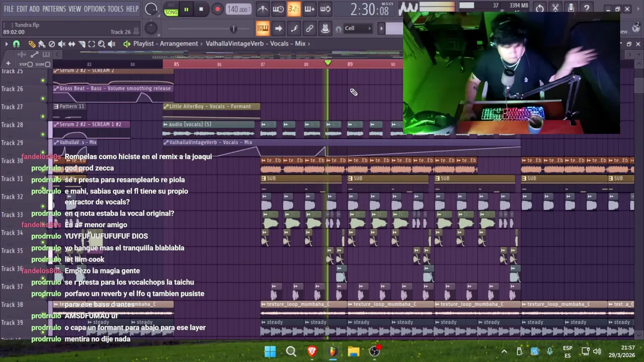Image resolution: width=644 pixels, height=362 pixels.
Task: Open the HELP menu
Action: [132, 9]
